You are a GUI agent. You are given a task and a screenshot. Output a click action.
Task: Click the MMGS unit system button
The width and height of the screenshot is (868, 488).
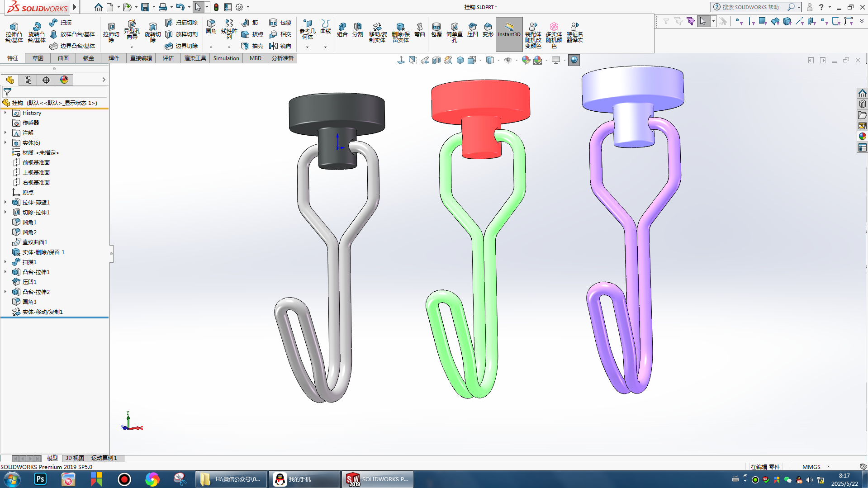point(811,467)
